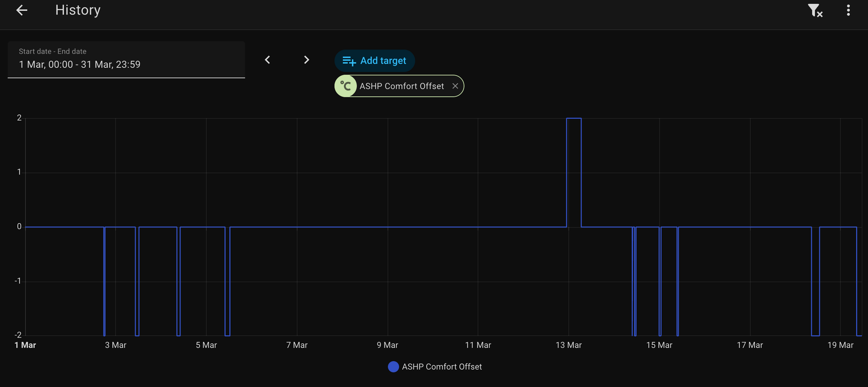Click the °C icon on entity chip
Screen dimensions: 868x387
click(x=346, y=86)
